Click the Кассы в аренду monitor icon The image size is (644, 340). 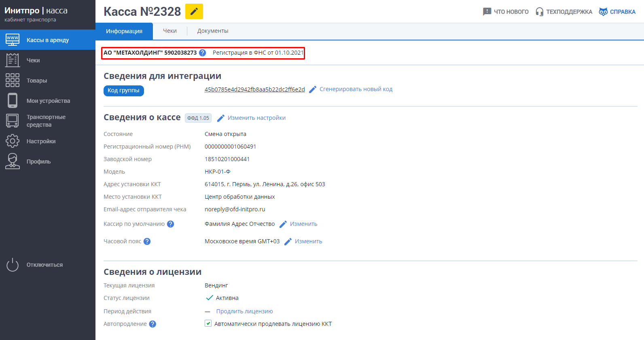(13, 40)
